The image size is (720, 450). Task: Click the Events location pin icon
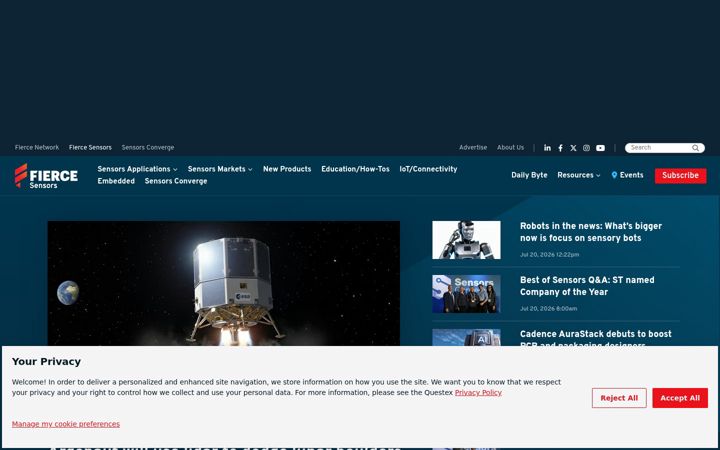coord(614,175)
